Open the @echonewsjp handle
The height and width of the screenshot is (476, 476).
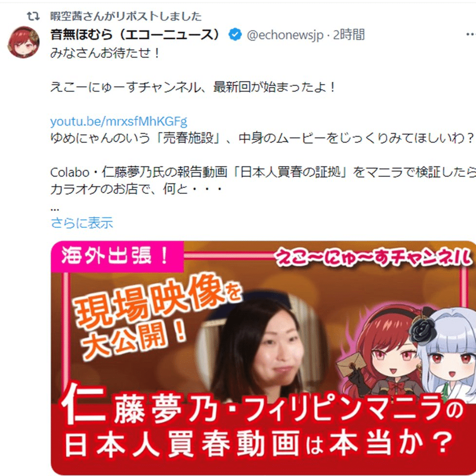coord(285,35)
